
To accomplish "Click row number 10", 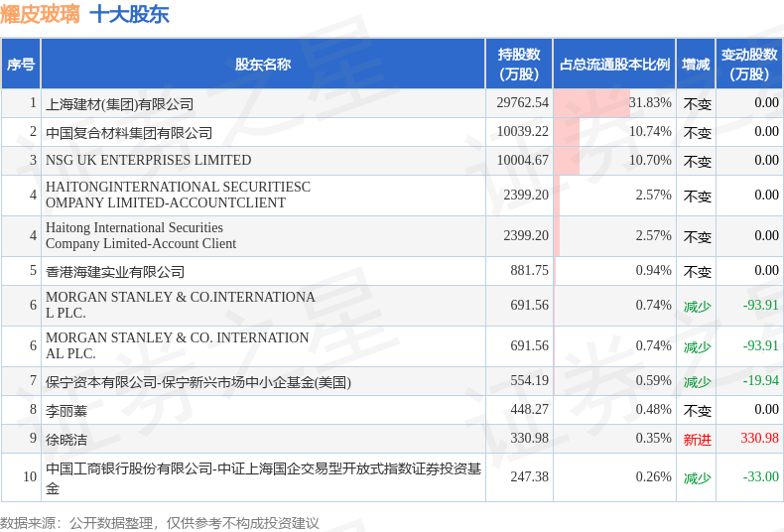I will point(30,476).
